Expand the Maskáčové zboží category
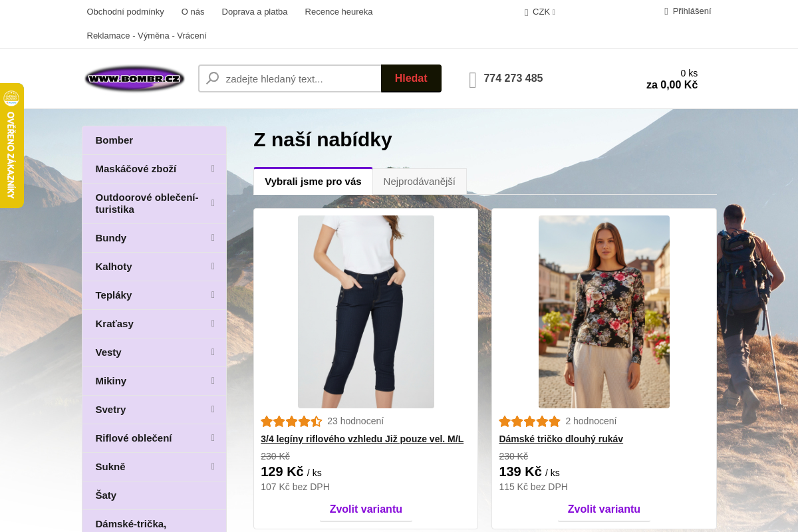The height and width of the screenshot is (532, 798). pyautogui.click(x=213, y=169)
